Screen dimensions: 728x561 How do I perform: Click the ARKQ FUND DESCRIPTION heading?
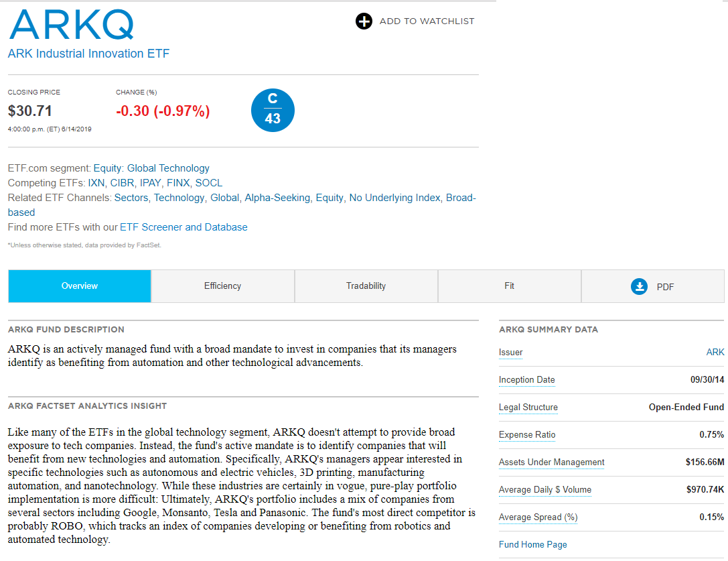coord(66,330)
